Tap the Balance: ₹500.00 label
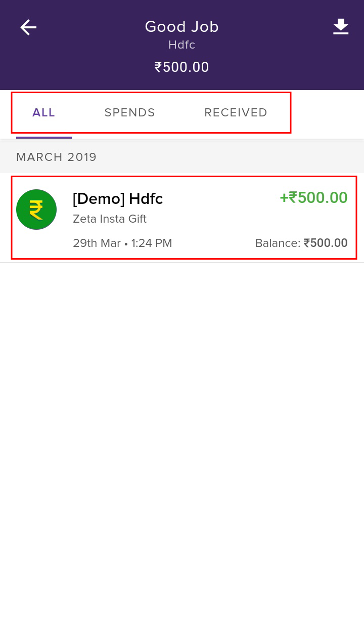 click(301, 243)
